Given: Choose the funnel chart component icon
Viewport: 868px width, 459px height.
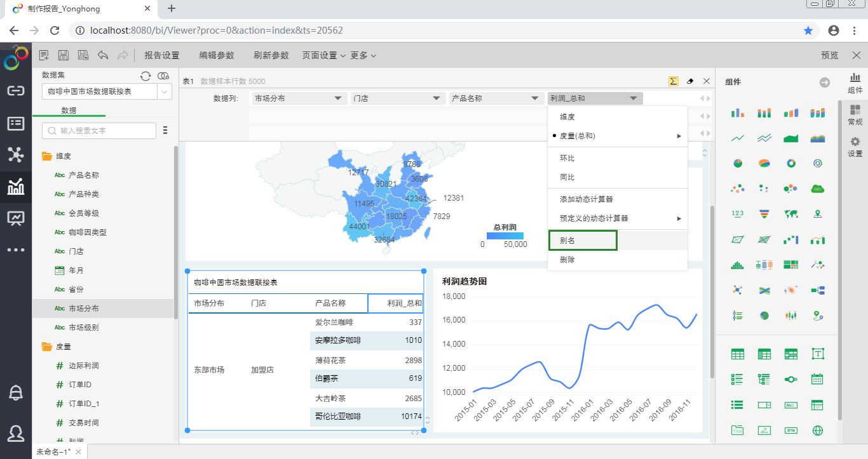Looking at the screenshot, I should tap(764, 214).
